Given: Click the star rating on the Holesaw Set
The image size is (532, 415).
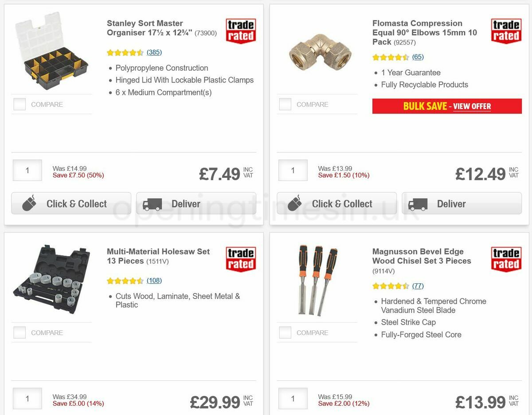Looking at the screenshot, I should click(x=125, y=281).
